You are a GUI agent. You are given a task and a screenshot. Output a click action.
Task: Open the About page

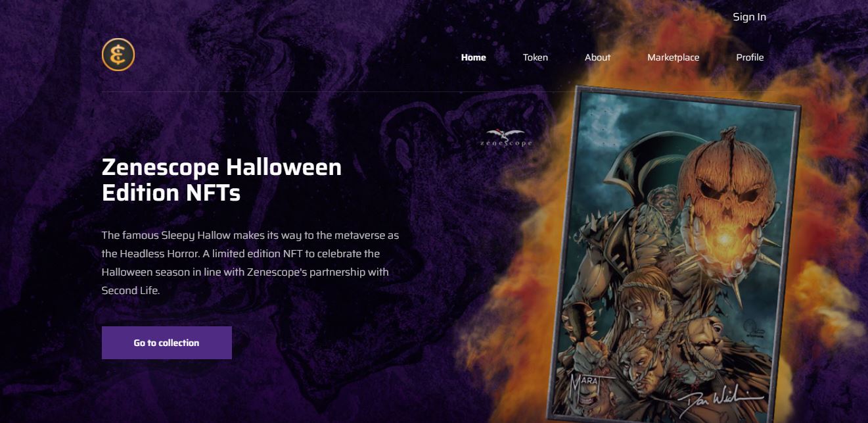(598, 57)
